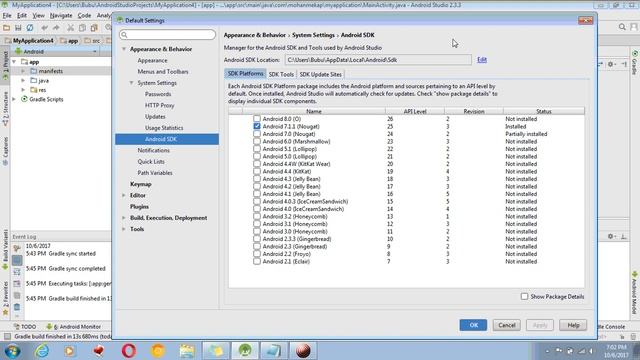
Task: Expand the Editor settings section
Action: coord(124,196)
